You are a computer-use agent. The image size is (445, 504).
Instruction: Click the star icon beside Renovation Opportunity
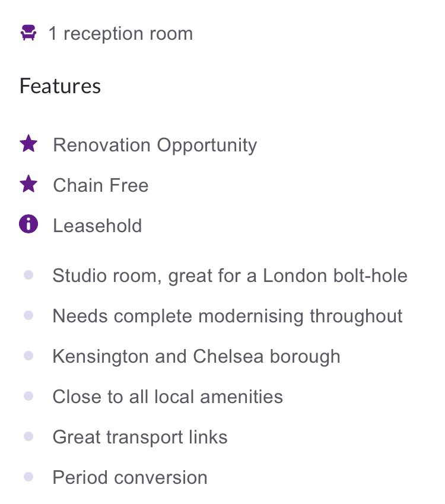coord(28,143)
